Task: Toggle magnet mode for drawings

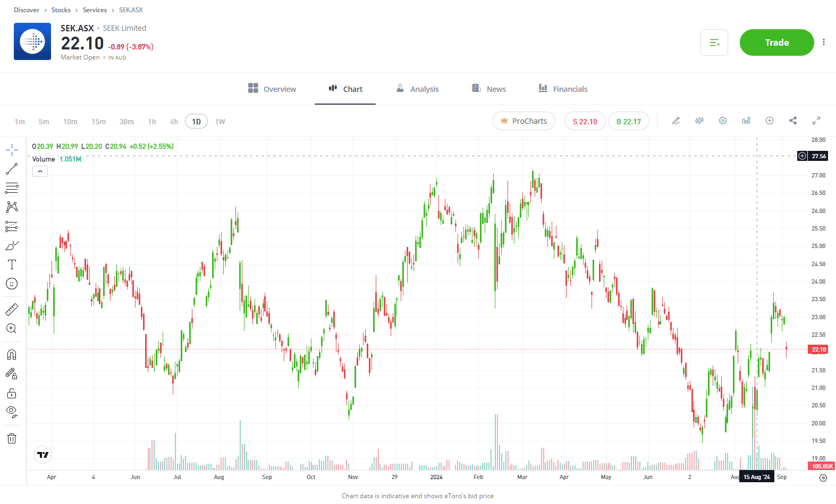Action: 12,355
